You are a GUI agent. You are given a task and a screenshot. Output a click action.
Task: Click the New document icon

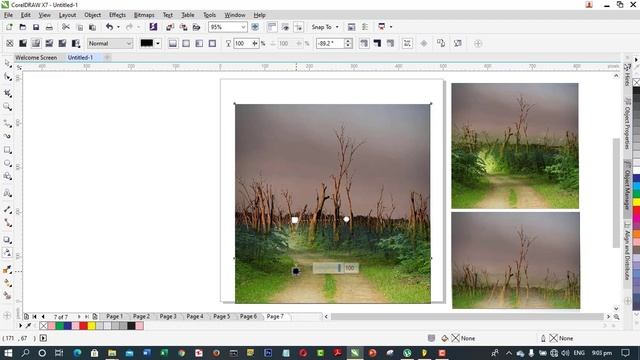point(9,27)
